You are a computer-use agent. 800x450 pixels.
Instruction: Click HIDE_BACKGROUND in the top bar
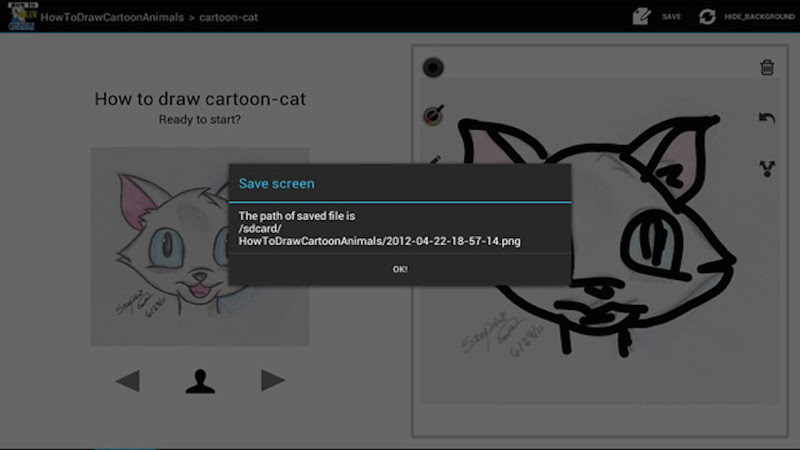759,17
